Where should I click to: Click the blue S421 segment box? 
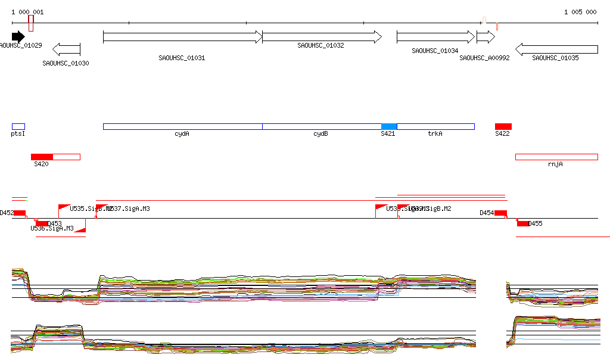point(389,126)
